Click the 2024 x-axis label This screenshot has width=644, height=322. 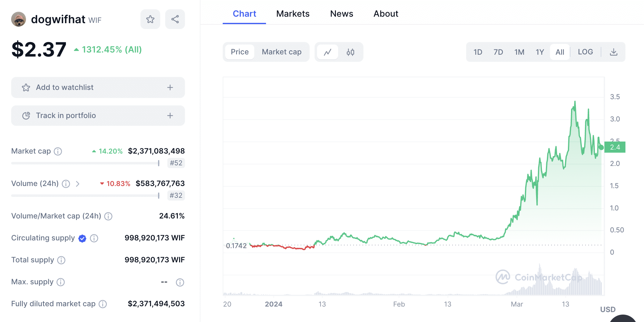[274, 304]
